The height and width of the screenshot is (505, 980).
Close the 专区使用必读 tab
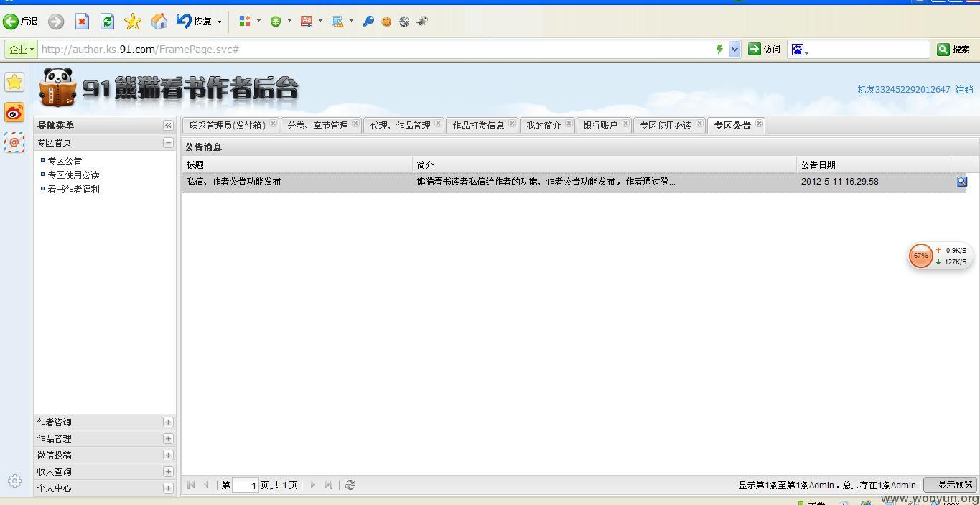[x=699, y=123]
